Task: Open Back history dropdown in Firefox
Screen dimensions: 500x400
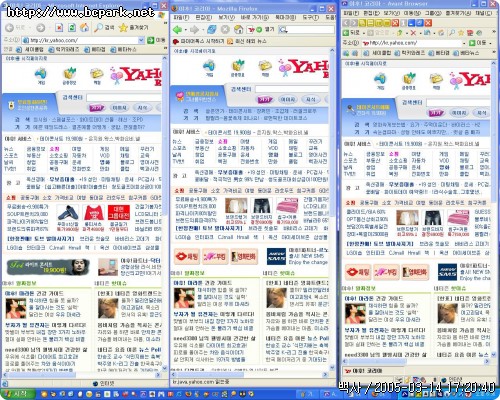Action: (x=185, y=30)
